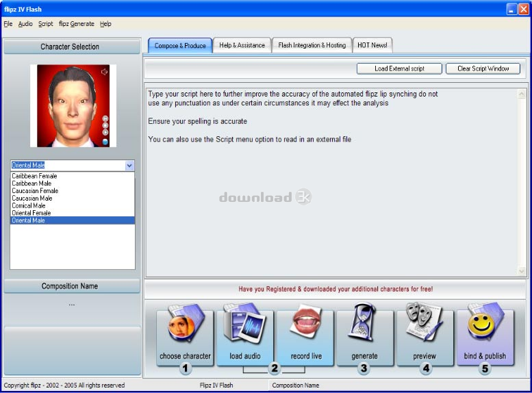This screenshot has height=393, width=532.
Task: Click play control on character preview
Action: 105,132
